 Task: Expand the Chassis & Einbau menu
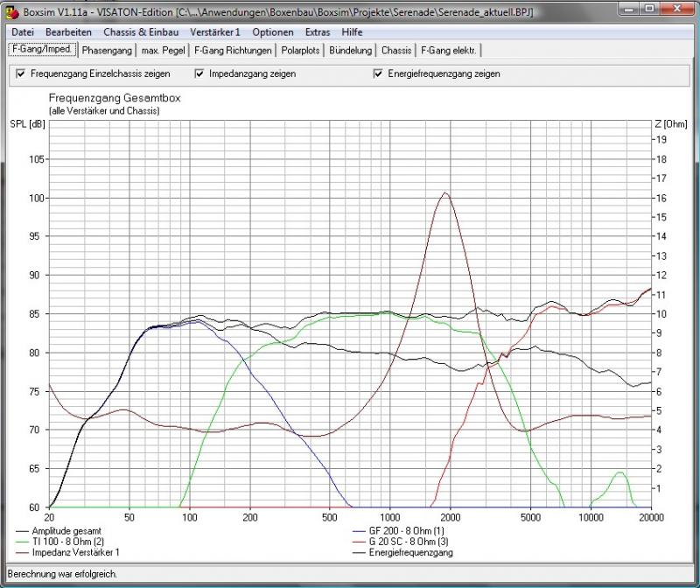[141, 31]
